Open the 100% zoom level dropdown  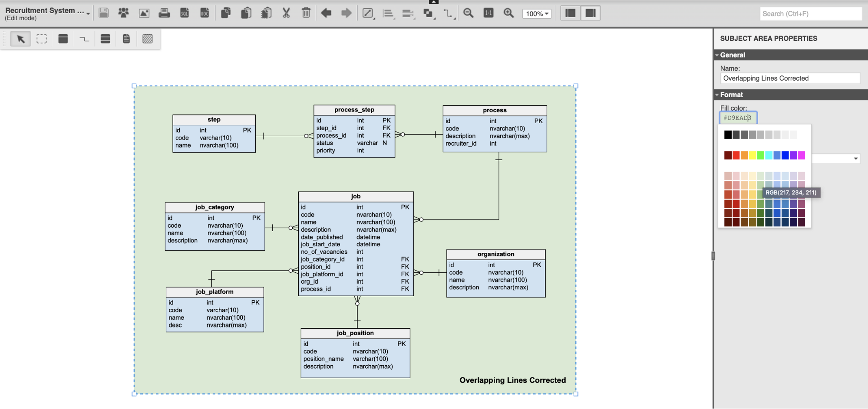click(537, 13)
